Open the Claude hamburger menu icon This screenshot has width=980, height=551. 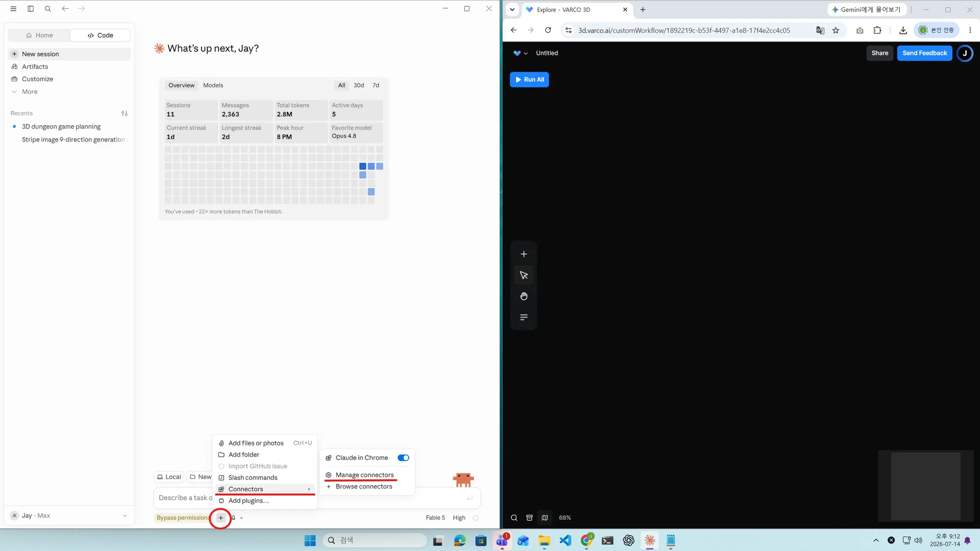coord(13,9)
